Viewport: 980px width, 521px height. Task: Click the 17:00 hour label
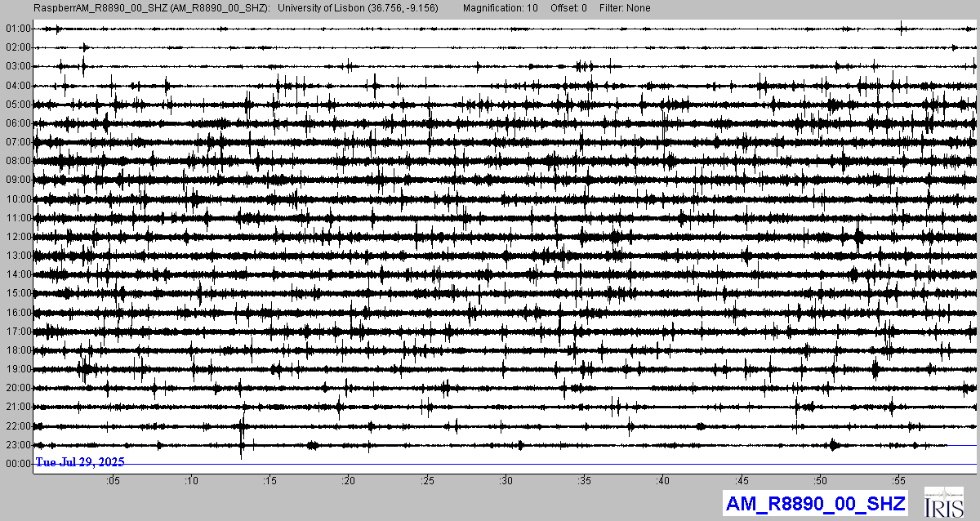pos(17,332)
